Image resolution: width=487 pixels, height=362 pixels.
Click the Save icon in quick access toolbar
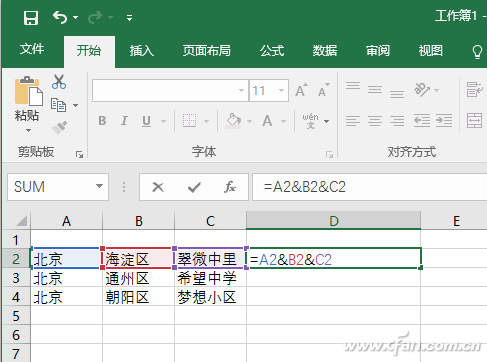31,17
